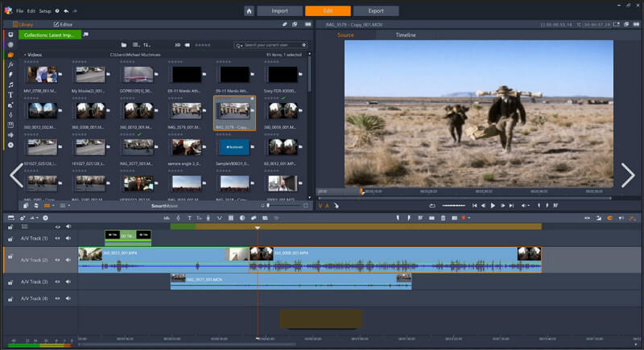Open transitions lightning-bolt category in sidebar
The image size is (644, 350).
(x=10, y=75)
